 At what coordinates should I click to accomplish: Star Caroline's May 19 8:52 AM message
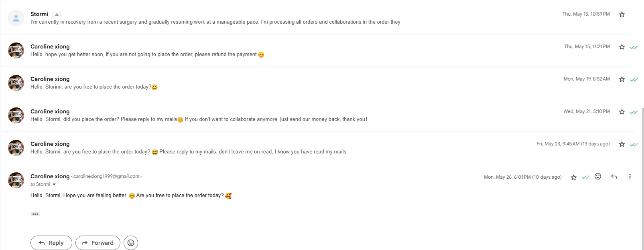tap(622, 79)
